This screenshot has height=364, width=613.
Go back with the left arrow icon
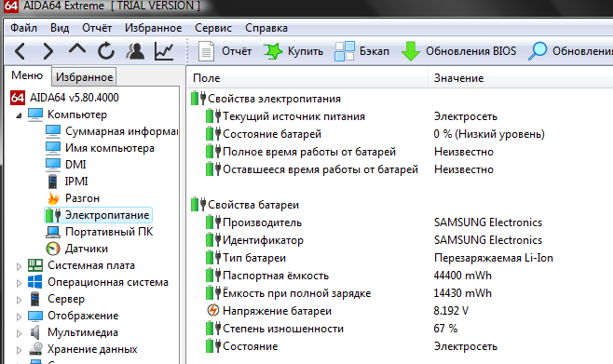(x=20, y=51)
